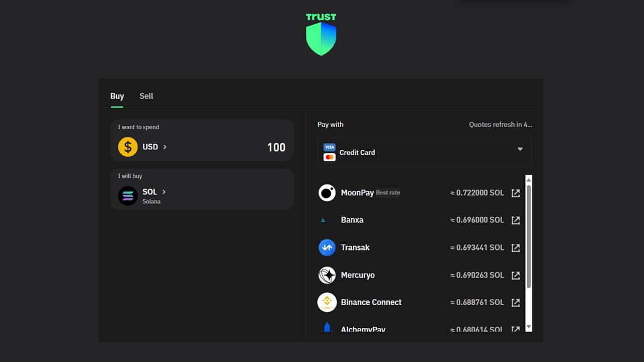Click the scrollbar up arrow
The width and height of the screenshot is (644, 362).
coord(529,179)
